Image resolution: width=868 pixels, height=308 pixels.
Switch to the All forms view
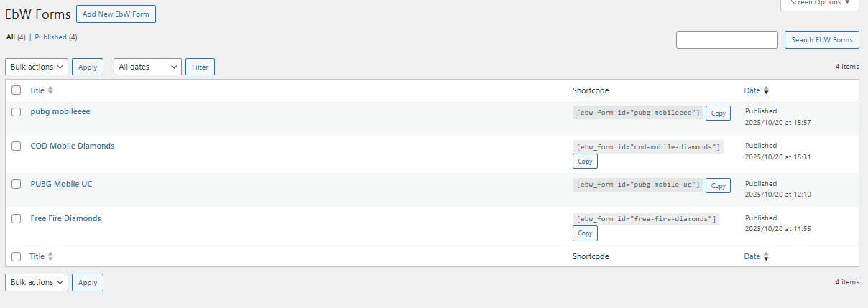click(11, 37)
